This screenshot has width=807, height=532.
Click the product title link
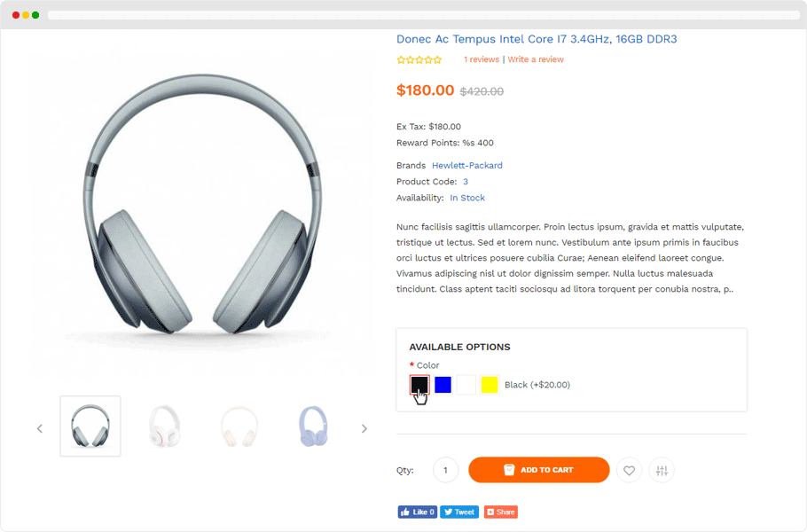pyautogui.click(x=537, y=39)
